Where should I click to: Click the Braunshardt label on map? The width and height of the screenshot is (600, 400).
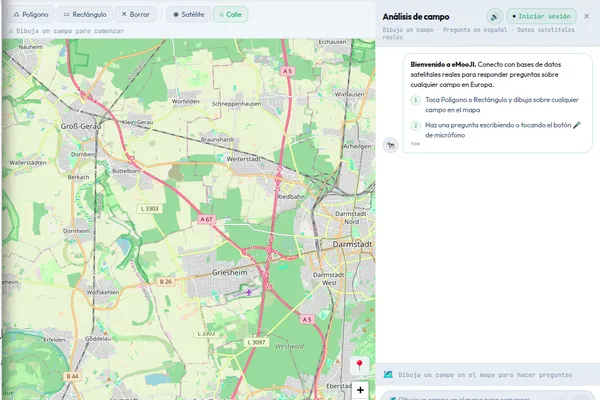coord(217,140)
